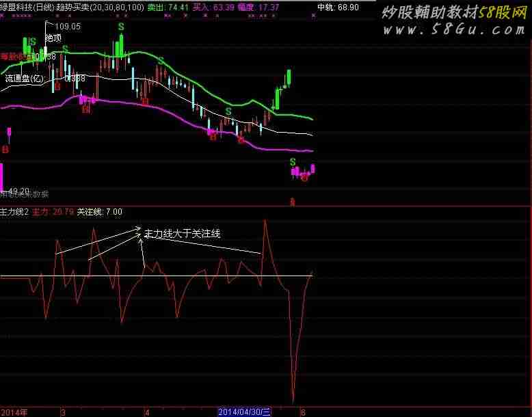
Task: Select the 趋势买卖(20,30,80,100) indicator label
Action: pos(101,7)
